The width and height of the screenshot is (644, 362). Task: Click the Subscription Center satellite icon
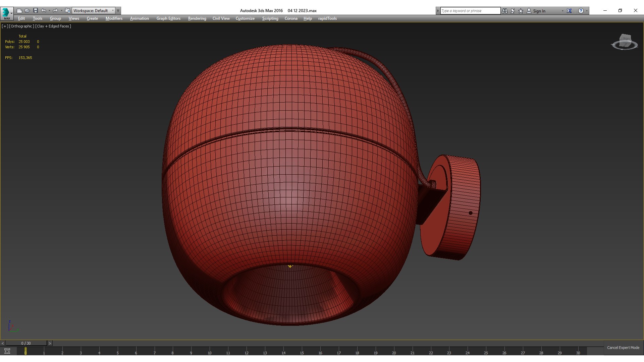pyautogui.click(x=513, y=11)
